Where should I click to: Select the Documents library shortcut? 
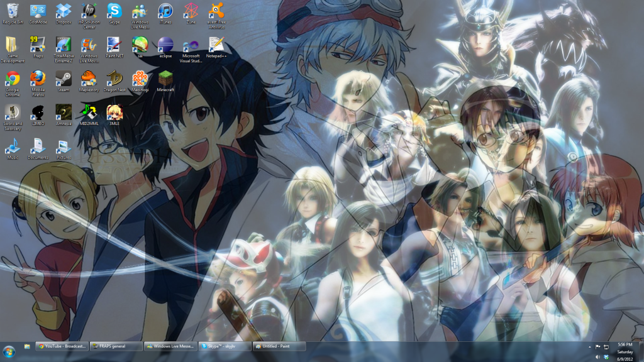point(38,148)
